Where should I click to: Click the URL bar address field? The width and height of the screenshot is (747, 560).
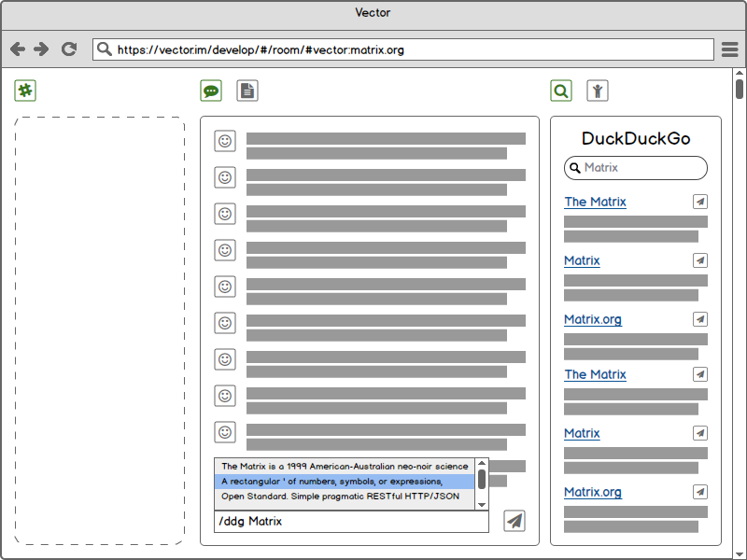click(x=403, y=49)
